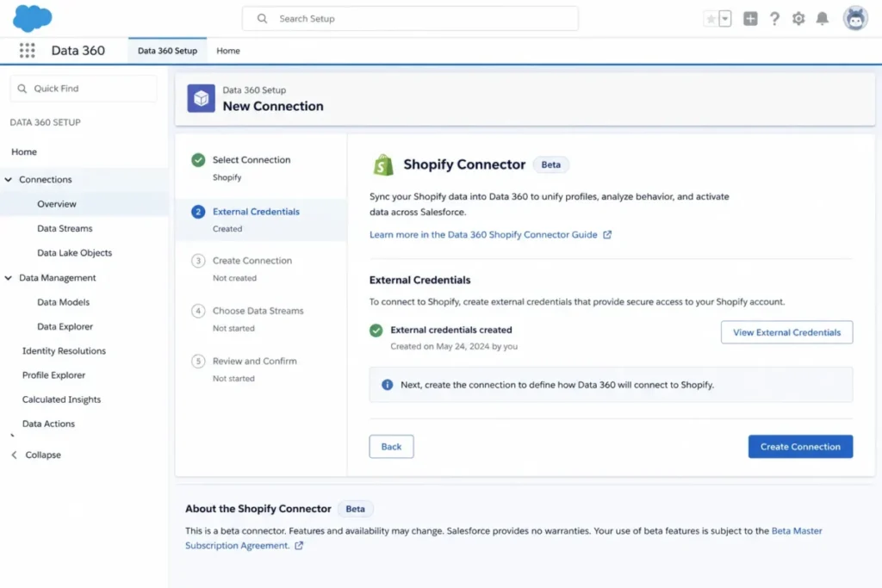This screenshot has width=882, height=588.
Task: Click external link icon after Subscription Agreement
Action: tap(299, 545)
